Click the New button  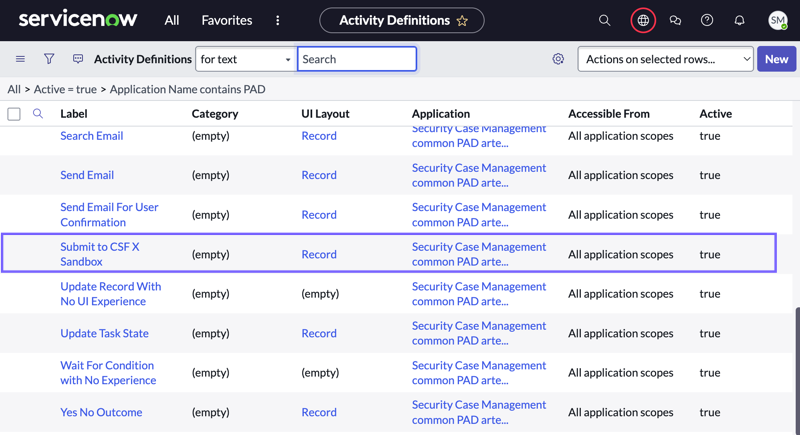776,59
